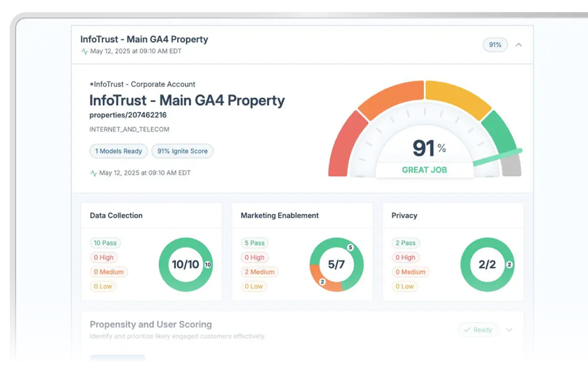Select the 91% Ignite Score tag

click(x=182, y=151)
